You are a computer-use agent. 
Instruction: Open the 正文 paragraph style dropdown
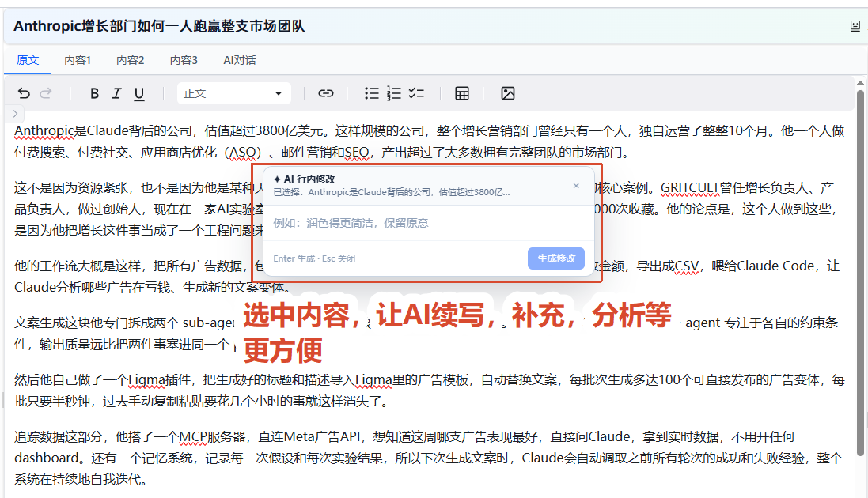[233, 93]
